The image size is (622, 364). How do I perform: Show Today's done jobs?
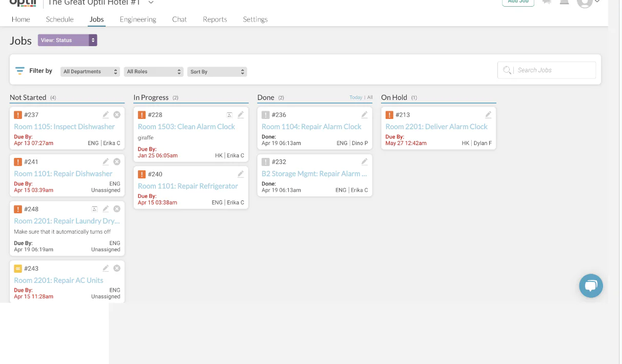(x=356, y=97)
